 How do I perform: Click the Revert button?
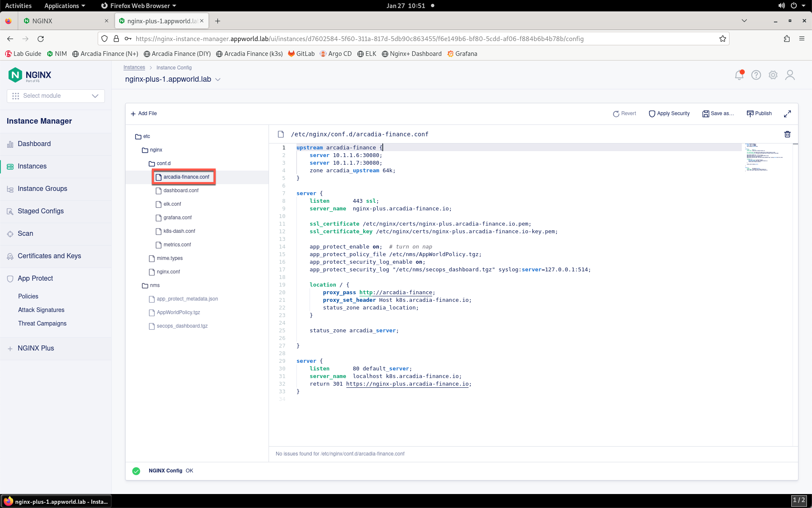point(625,113)
